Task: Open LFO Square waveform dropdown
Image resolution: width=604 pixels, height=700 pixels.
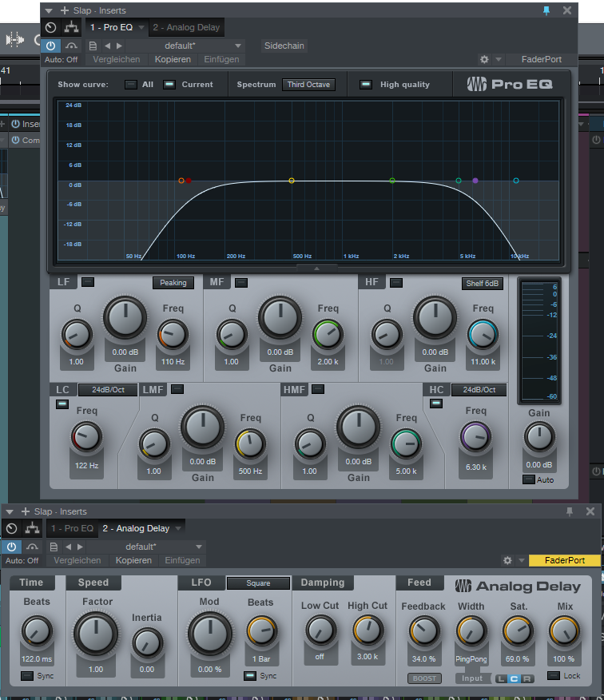Action: pyautogui.click(x=258, y=583)
